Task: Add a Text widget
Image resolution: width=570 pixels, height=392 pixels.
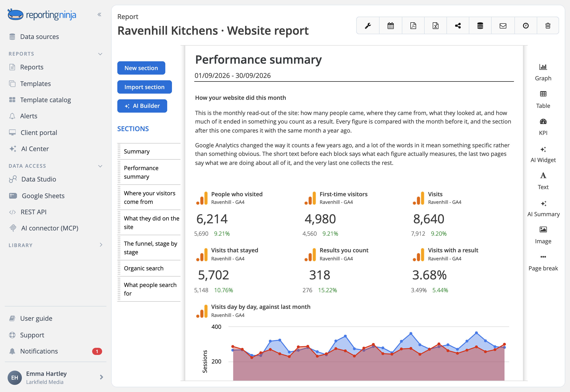Action: (x=543, y=181)
